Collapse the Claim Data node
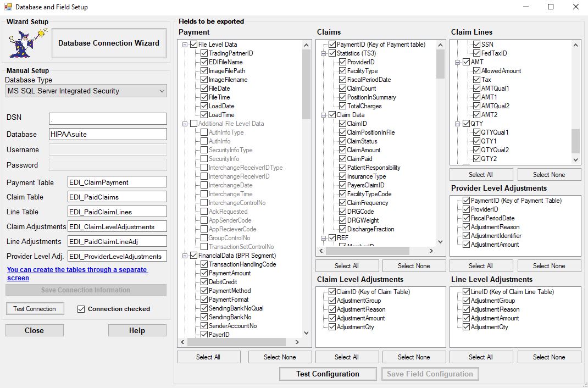 (323, 115)
